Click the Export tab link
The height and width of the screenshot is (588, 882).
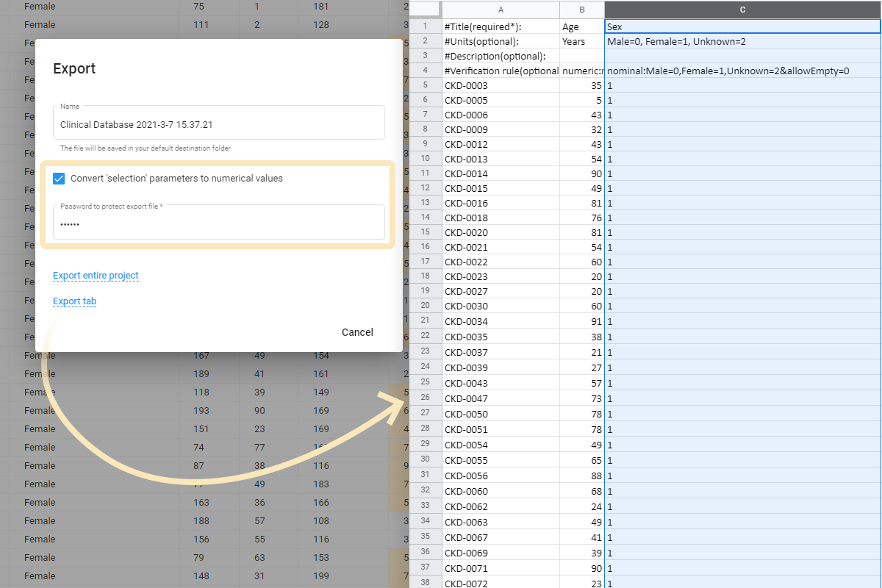coord(74,301)
